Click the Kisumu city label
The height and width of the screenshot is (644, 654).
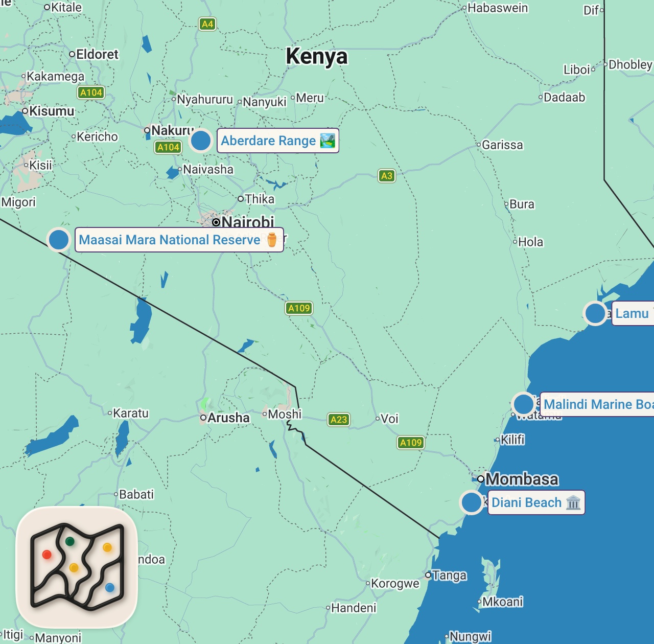(x=52, y=111)
